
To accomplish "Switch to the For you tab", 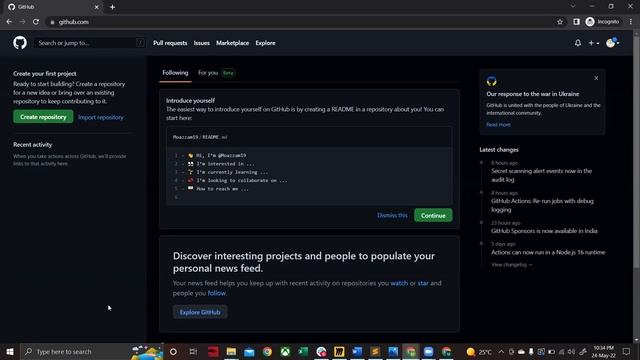I will (216, 73).
